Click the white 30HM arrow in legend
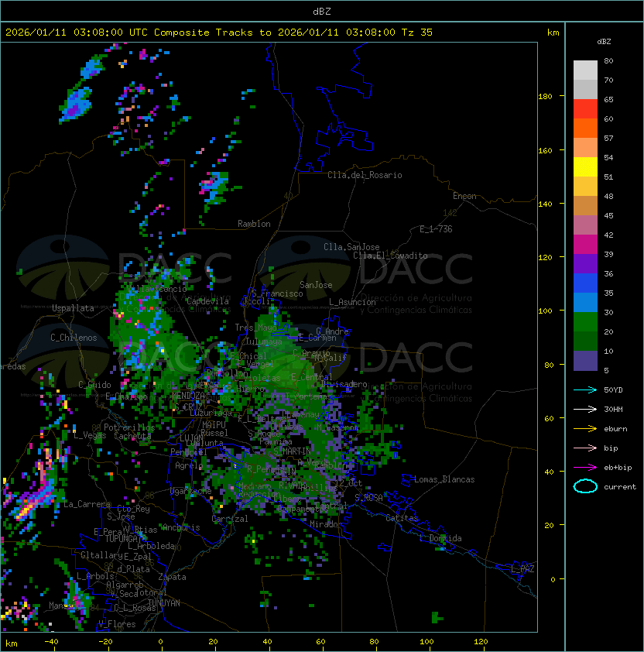Image resolution: width=644 pixels, height=652 pixels. 585,409
